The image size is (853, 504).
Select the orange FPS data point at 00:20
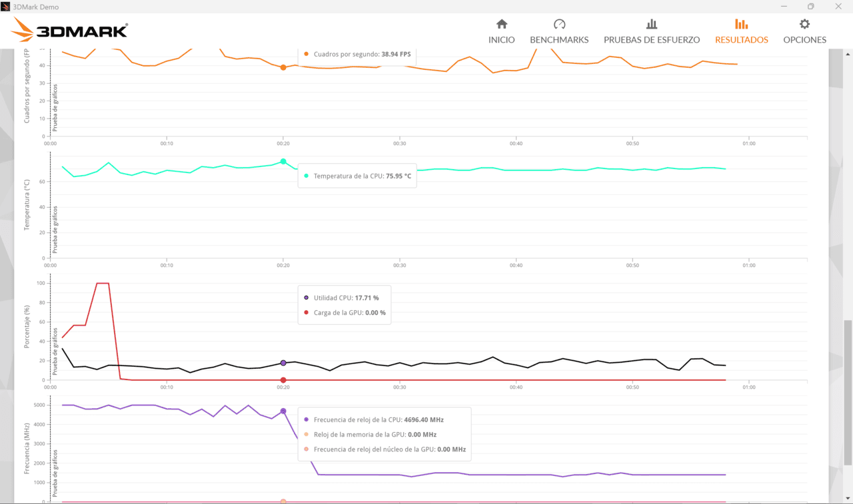pos(283,67)
